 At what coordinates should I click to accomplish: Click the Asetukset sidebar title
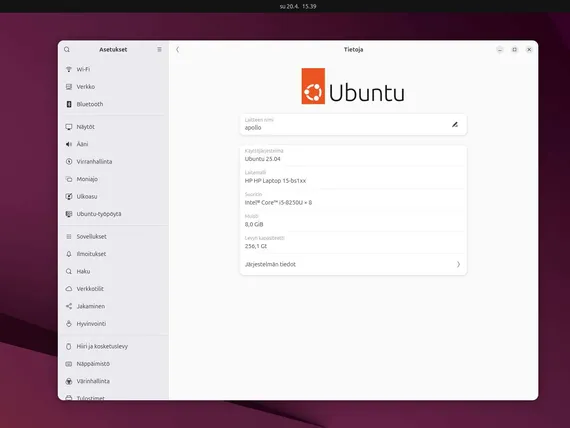click(x=113, y=49)
